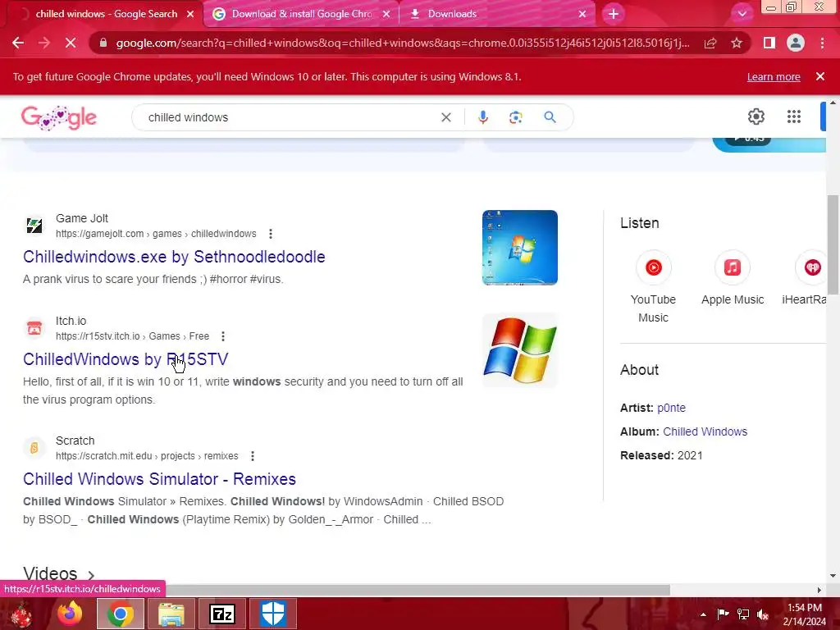Click the scroll right arrow

[x=819, y=590]
